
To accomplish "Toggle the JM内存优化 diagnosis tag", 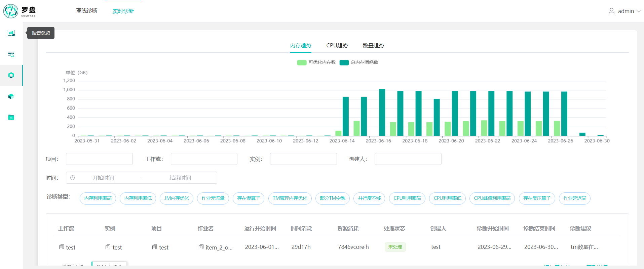I will 177,198.
